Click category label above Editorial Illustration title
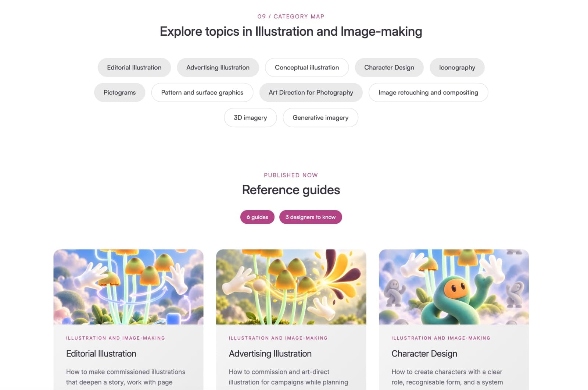 [115, 338]
